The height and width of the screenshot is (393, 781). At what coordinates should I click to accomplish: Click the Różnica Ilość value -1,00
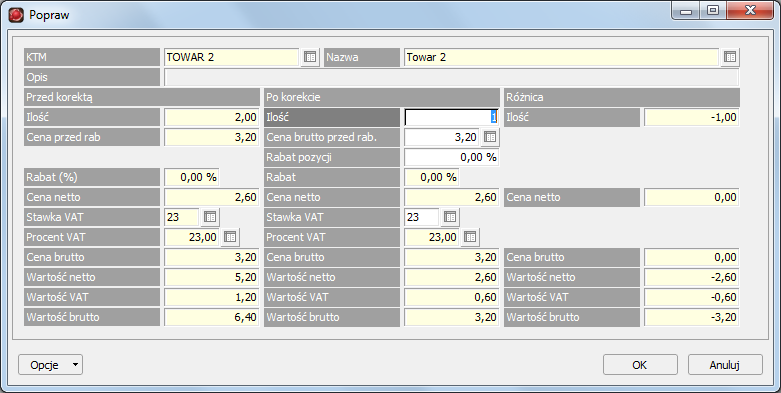click(692, 117)
